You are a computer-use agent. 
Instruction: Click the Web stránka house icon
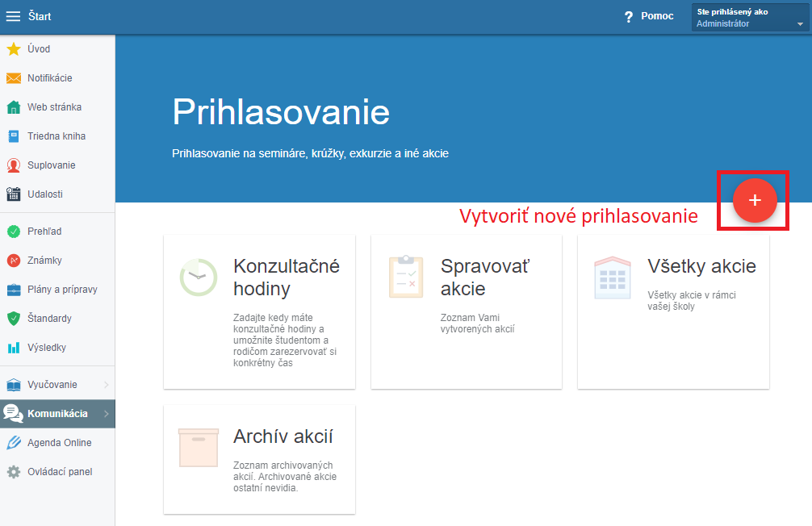click(14, 107)
